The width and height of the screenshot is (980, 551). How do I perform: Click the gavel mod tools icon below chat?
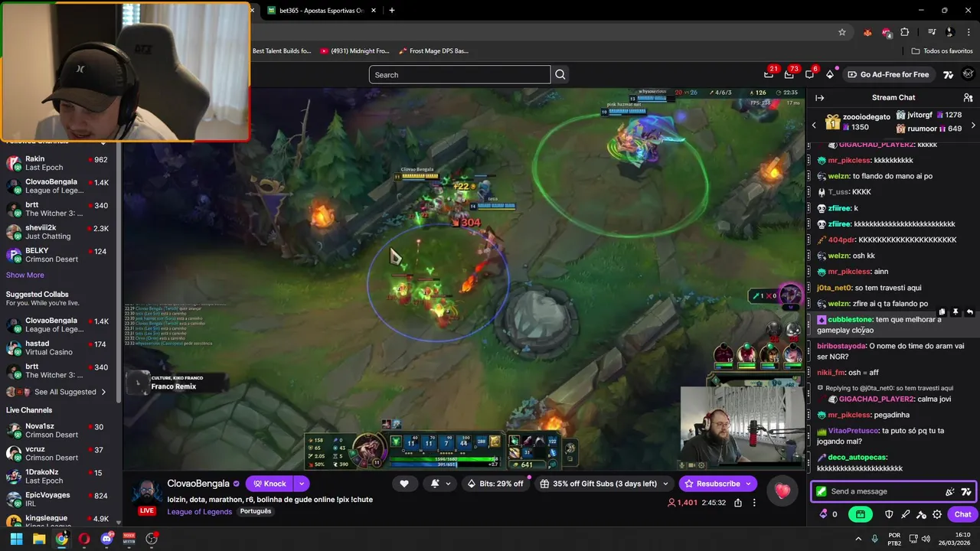tap(921, 514)
